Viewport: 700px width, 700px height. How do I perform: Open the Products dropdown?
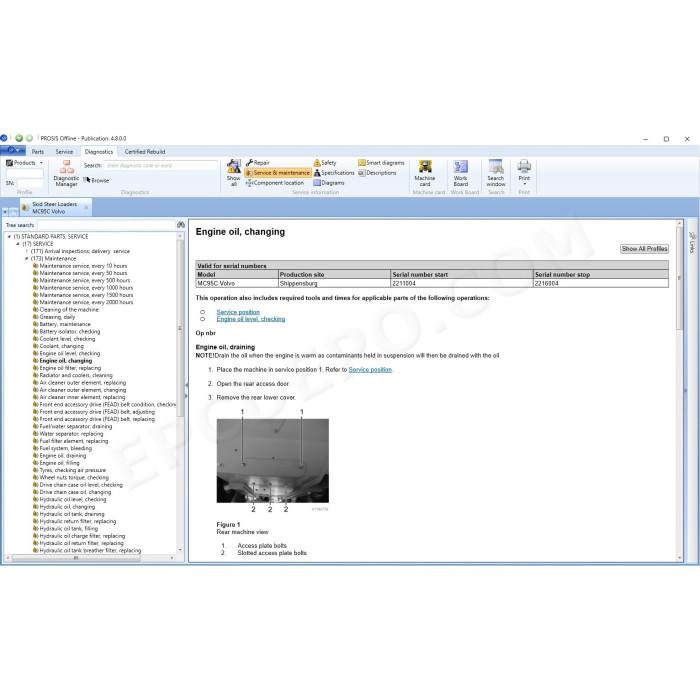pos(25,163)
